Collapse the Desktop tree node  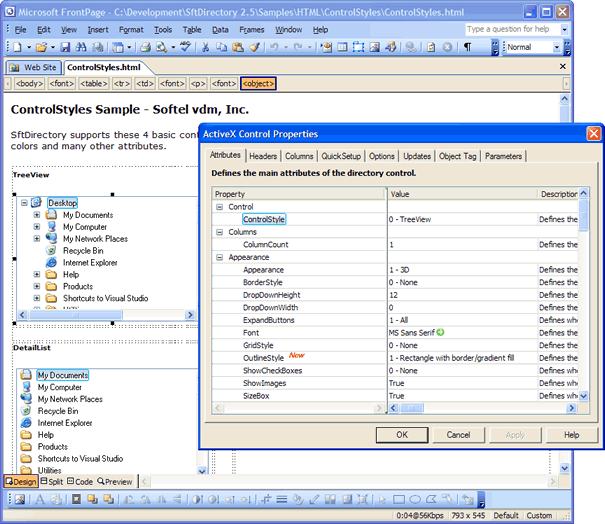[24, 203]
